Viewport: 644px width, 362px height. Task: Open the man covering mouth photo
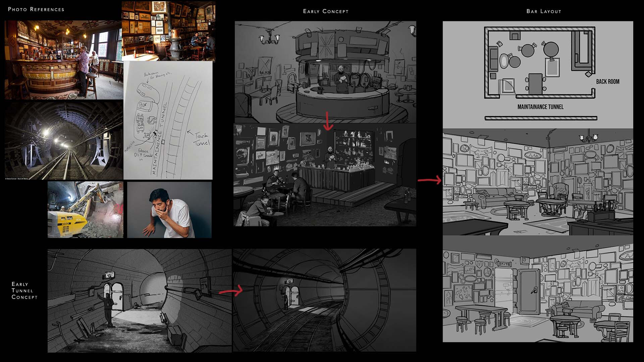(169, 210)
